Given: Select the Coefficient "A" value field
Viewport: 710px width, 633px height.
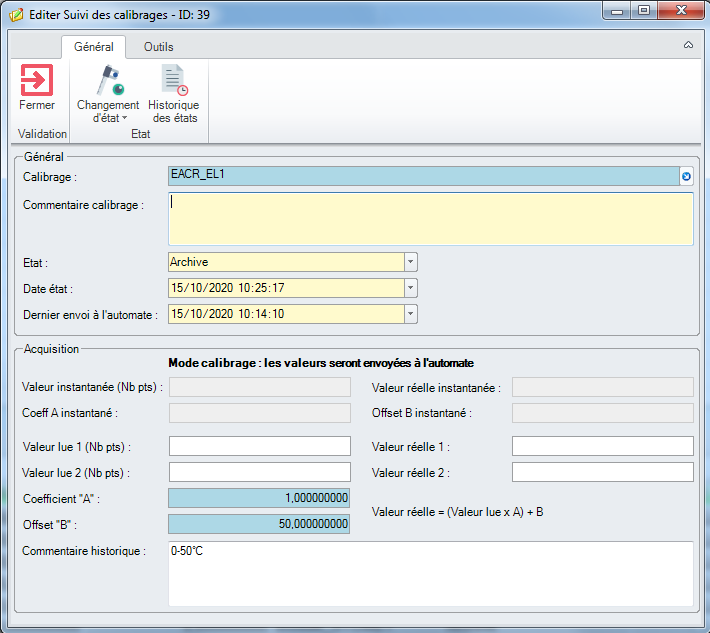Looking at the screenshot, I should point(260,498).
